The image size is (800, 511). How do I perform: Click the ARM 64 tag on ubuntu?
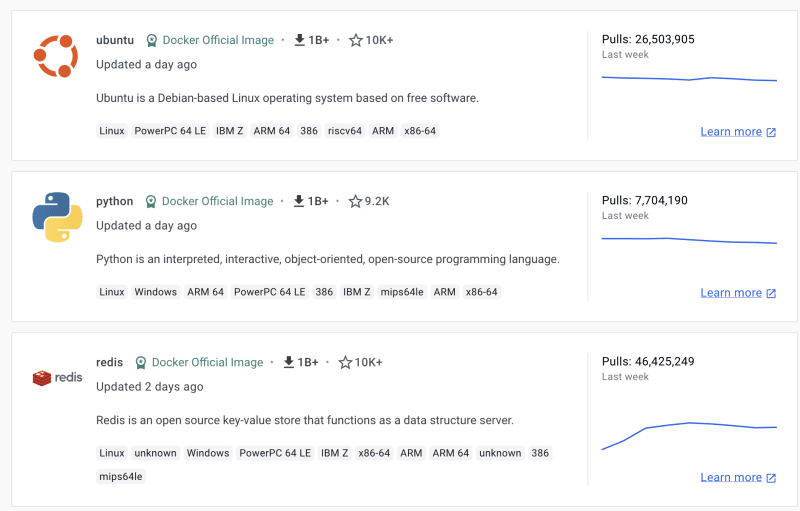click(271, 131)
